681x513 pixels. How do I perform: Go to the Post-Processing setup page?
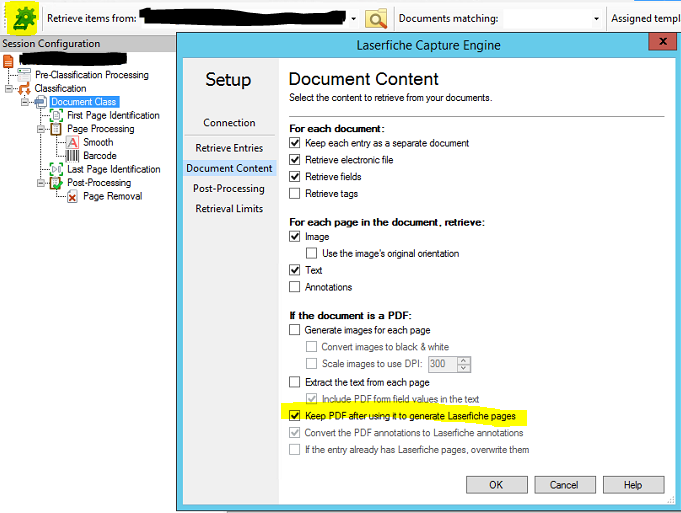click(229, 189)
